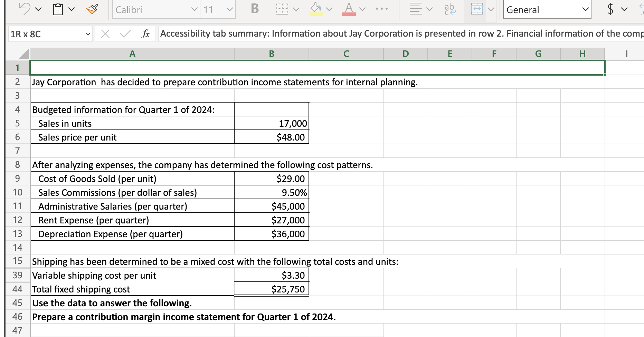644x337 pixels.
Task: Expand the Paste options dropdown
Action: 72,10
